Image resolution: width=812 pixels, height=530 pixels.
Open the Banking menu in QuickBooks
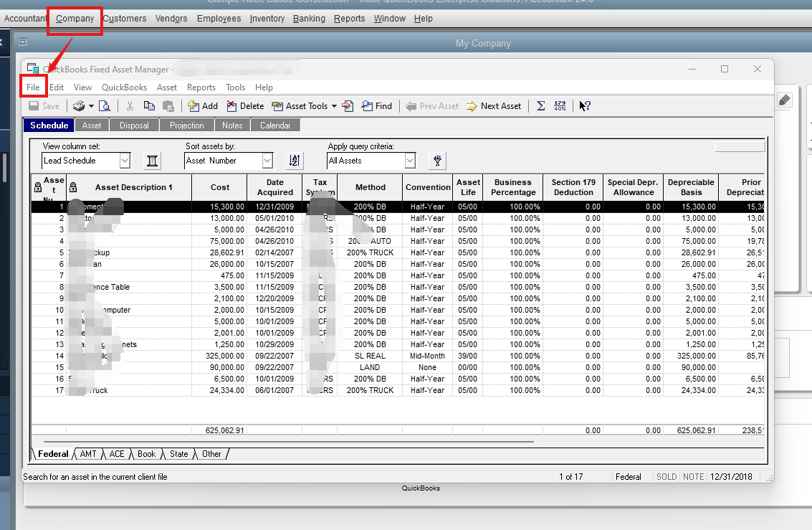(x=309, y=19)
